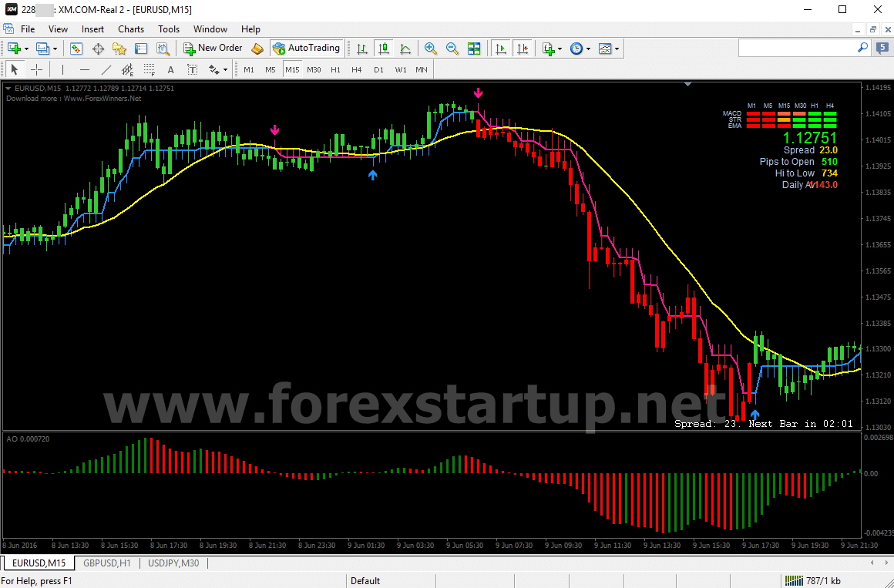894x588 pixels.
Task: Click the chart shift marker triangle
Action: (x=688, y=85)
